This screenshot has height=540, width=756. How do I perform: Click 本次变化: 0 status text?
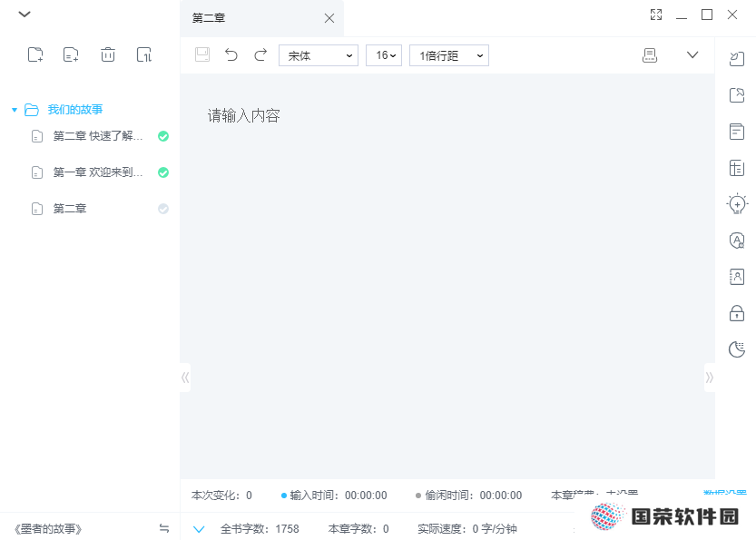tap(221, 496)
